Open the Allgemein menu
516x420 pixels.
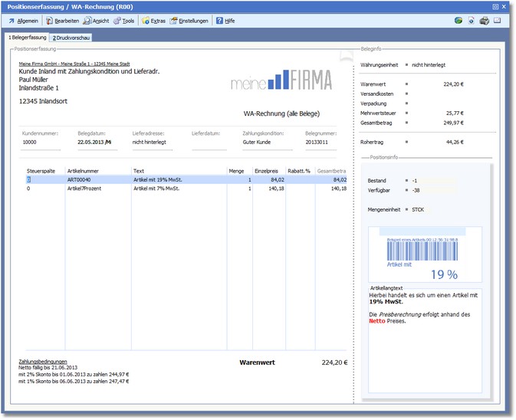24,21
